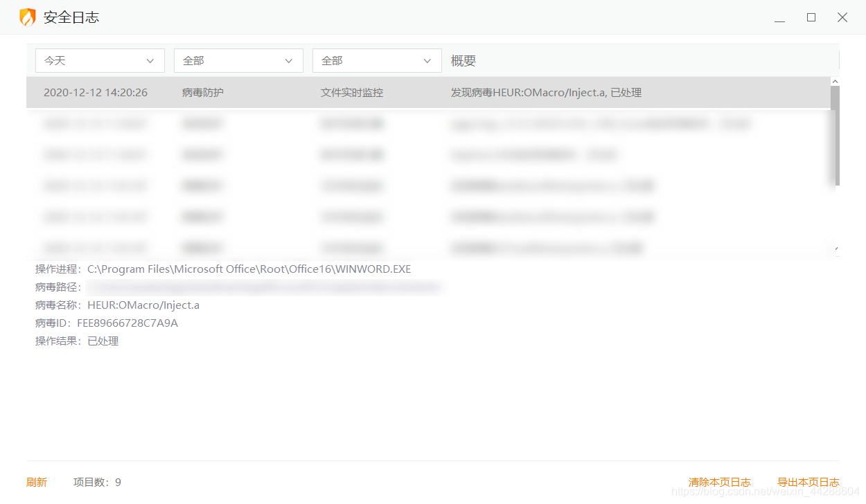
Task: Open the 今天 date filter dropdown
Action: [x=100, y=61]
